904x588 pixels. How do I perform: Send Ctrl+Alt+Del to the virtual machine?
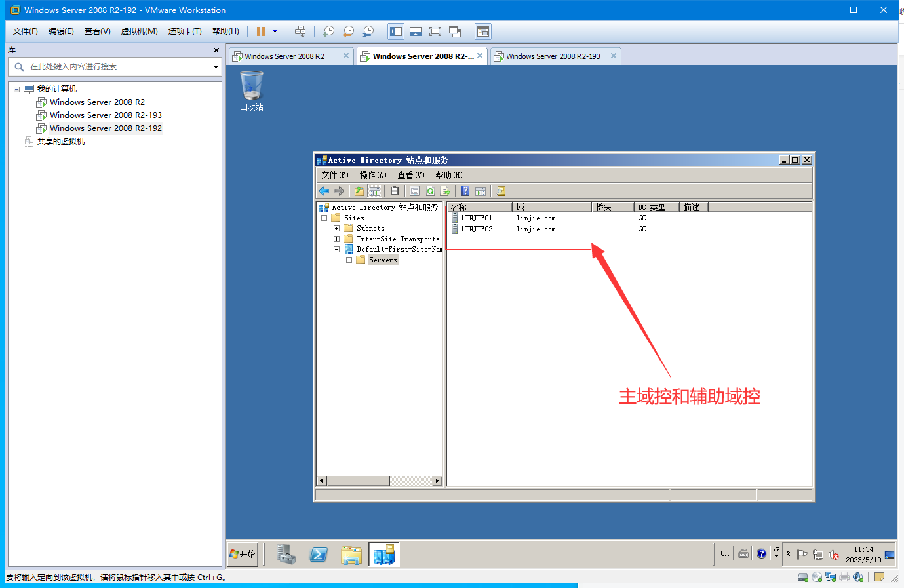(300, 31)
